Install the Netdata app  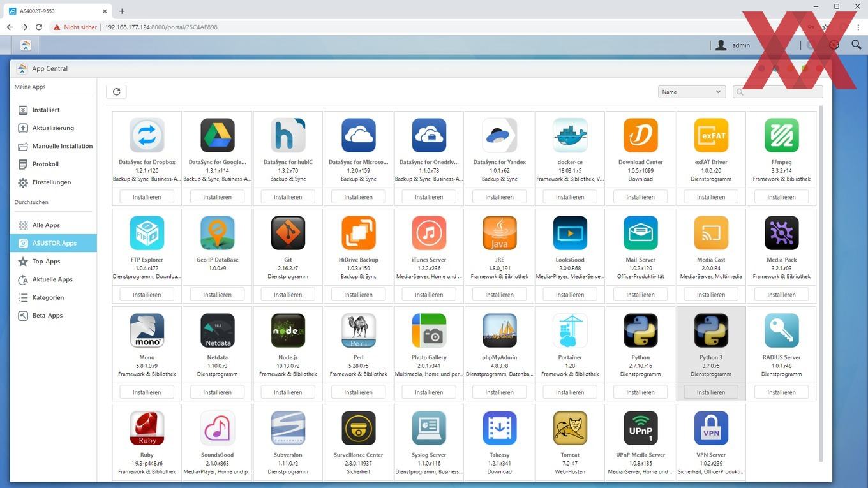pos(218,392)
